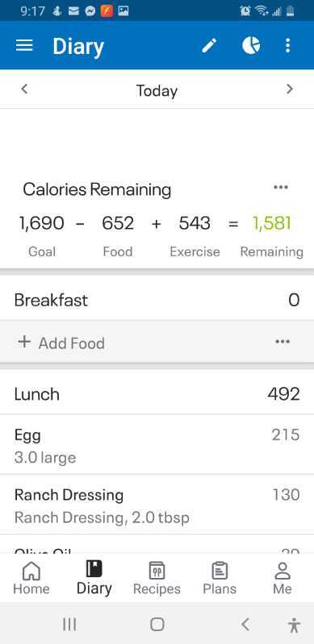Open Calories Remaining more options dots

[281, 187]
